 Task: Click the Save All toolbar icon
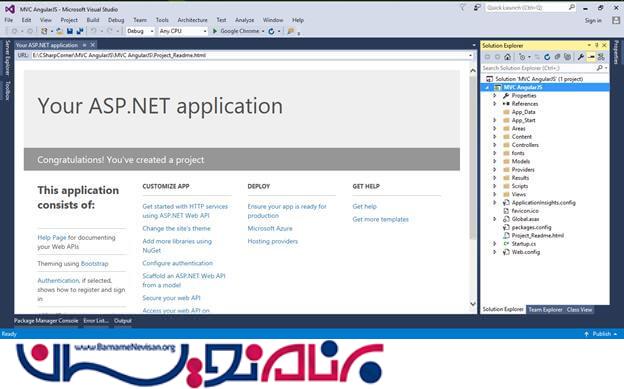pyautogui.click(x=80, y=31)
